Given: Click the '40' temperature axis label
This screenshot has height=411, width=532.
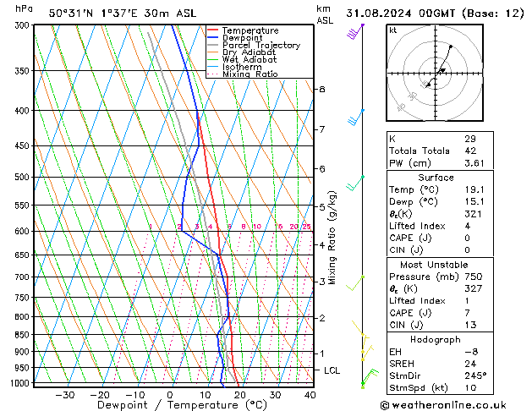Looking at the screenshot, I should [310, 395].
